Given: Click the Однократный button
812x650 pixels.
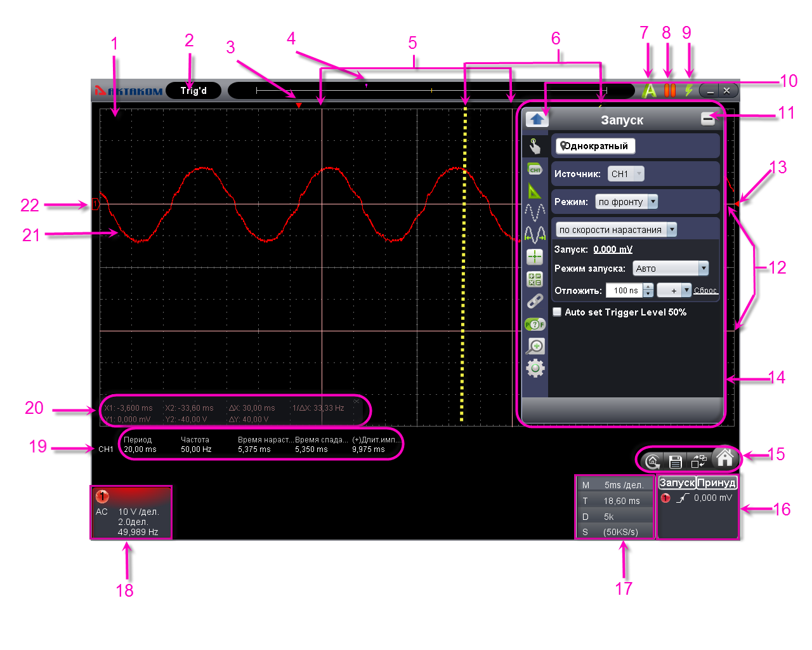Looking at the screenshot, I should 595,146.
